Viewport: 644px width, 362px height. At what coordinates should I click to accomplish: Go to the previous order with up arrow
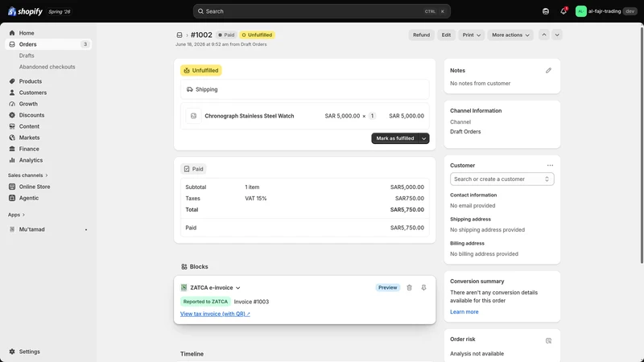[544, 35]
